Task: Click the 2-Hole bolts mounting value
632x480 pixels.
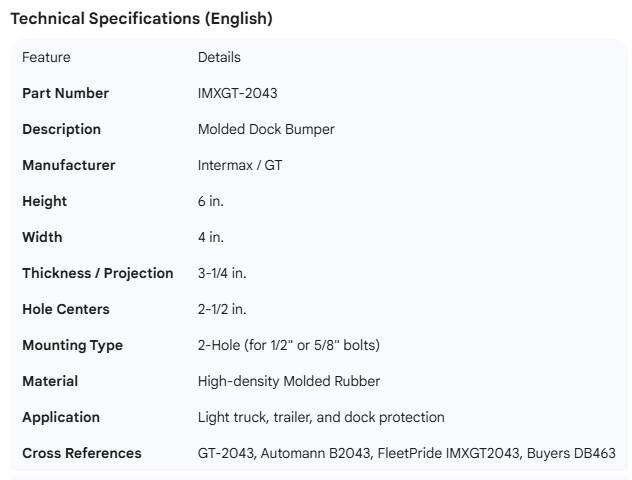Action: pos(288,345)
